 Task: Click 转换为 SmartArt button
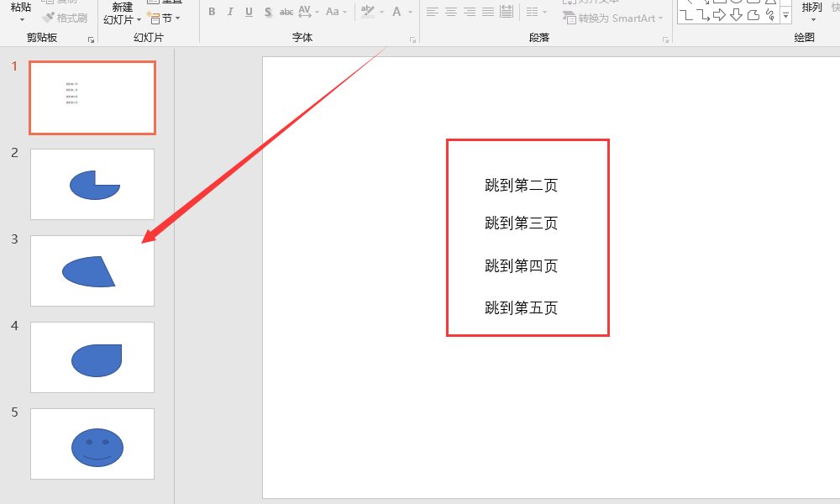[613, 18]
